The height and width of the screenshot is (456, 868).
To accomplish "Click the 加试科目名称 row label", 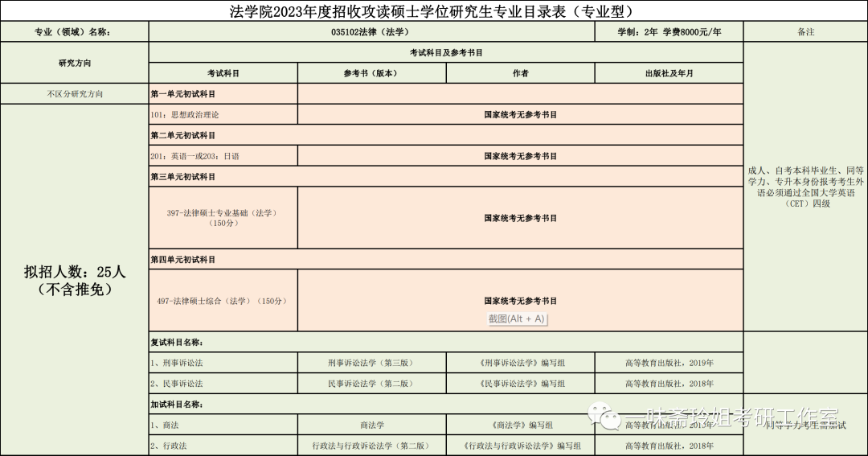I will (177, 405).
